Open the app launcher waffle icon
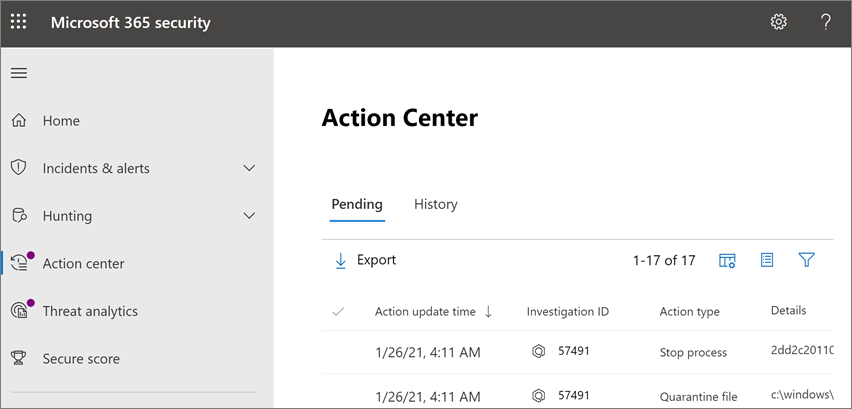This screenshot has height=409, width=852. pyautogui.click(x=19, y=22)
